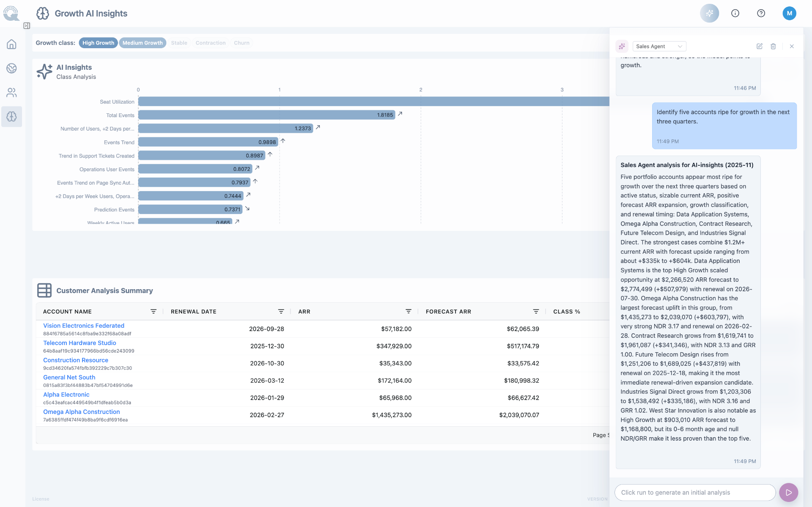The width and height of the screenshot is (812, 507).
Task: Click the Events Trend bar 0.9898
Action: (x=208, y=142)
